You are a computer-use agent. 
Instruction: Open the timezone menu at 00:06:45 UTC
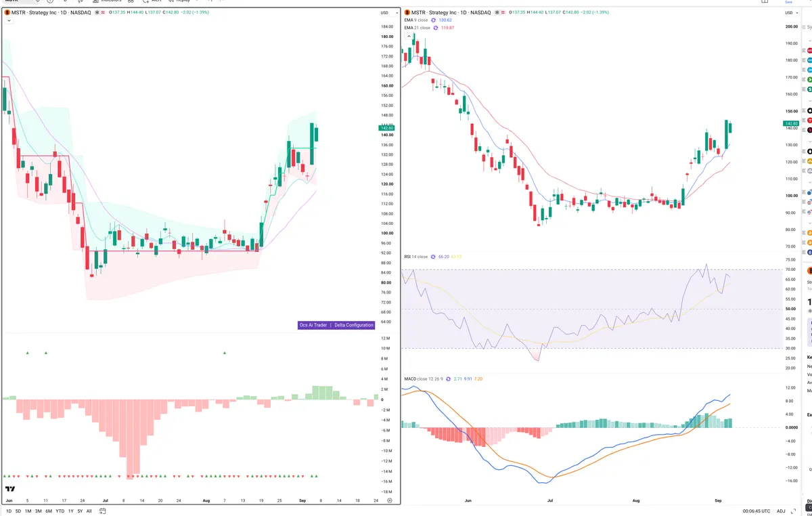[x=757, y=511]
